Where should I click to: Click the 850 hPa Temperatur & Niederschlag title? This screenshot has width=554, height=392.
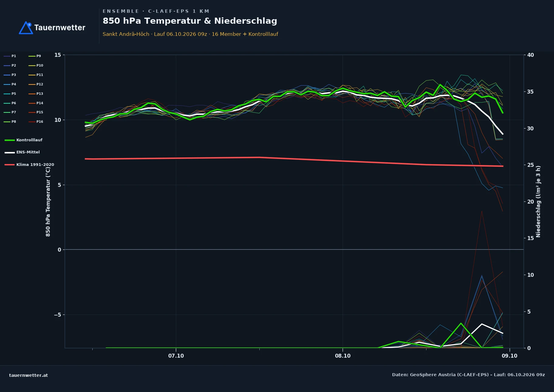click(190, 21)
